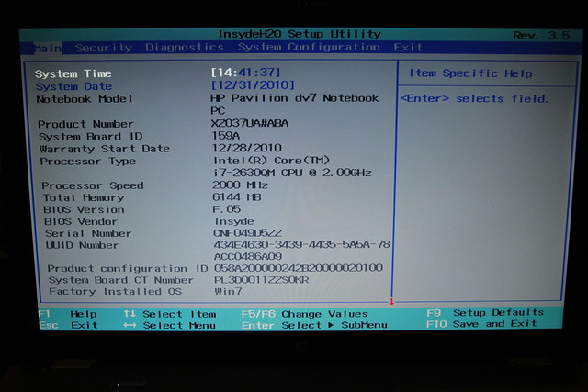588x392 pixels.
Task: Click the Item Specific Help heading
Action: point(470,73)
